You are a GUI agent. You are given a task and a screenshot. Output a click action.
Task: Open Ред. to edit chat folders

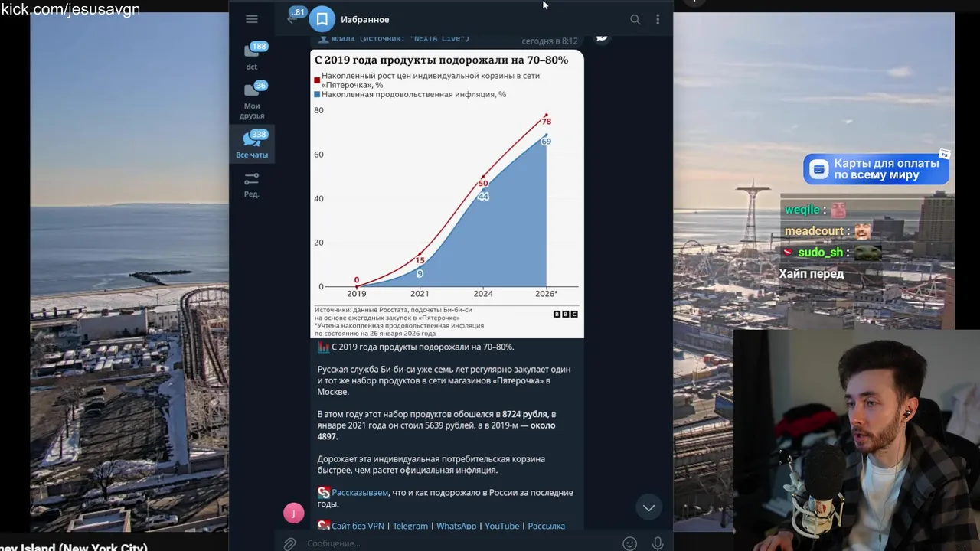click(252, 184)
